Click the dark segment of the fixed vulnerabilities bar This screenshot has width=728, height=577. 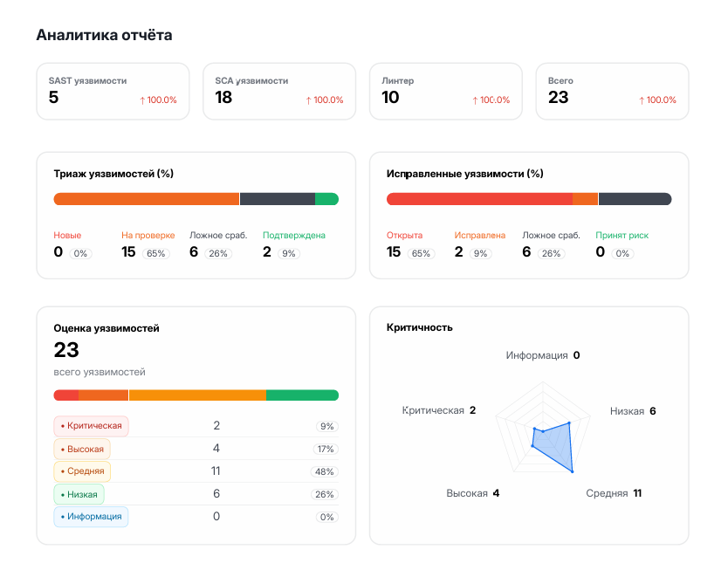[635, 199]
